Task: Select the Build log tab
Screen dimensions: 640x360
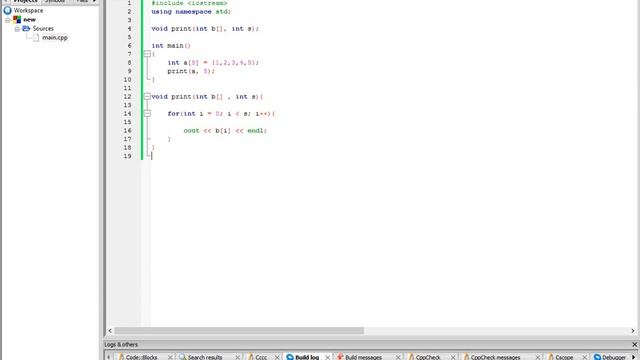Action: click(307, 357)
